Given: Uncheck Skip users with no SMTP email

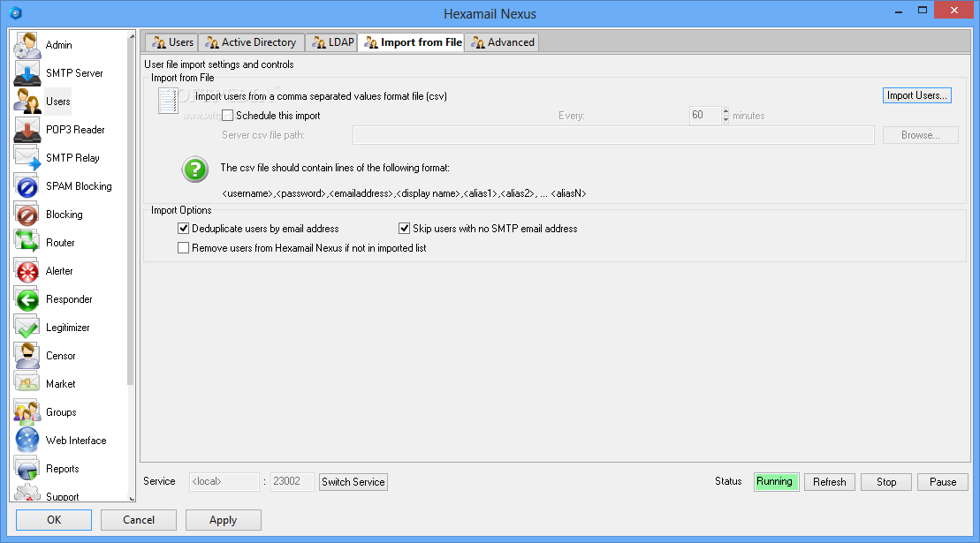Looking at the screenshot, I should [405, 229].
